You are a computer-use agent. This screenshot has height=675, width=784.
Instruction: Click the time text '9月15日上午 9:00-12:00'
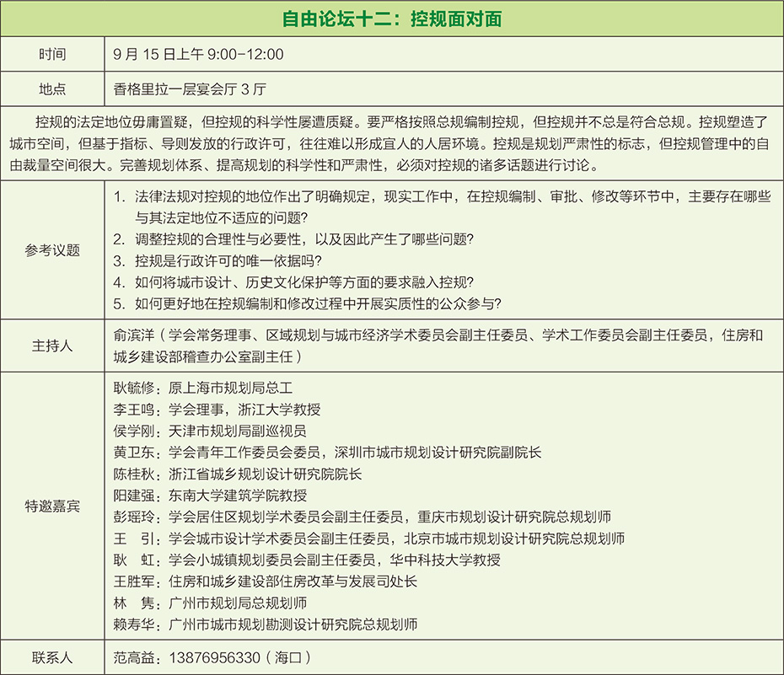tap(198, 55)
